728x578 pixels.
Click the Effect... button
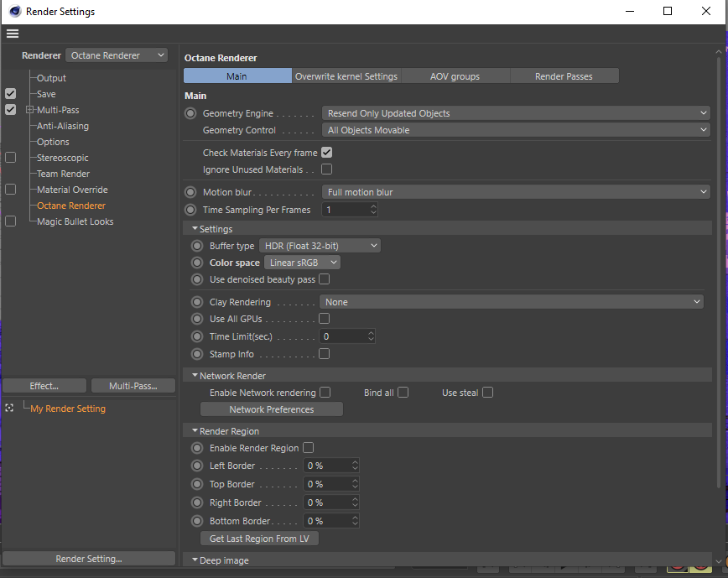click(x=44, y=386)
